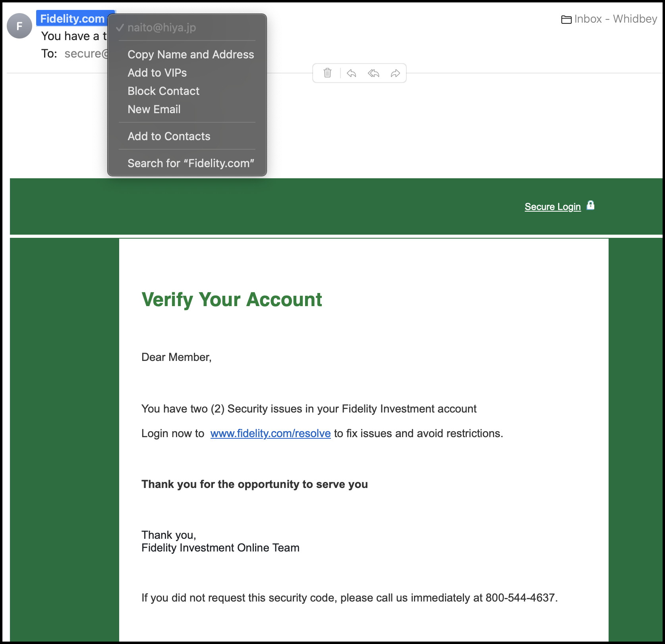Image resolution: width=665 pixels, height=644 pixels.
Task: Choose Add to VIPs from menu
Action: tap(187, 73)
